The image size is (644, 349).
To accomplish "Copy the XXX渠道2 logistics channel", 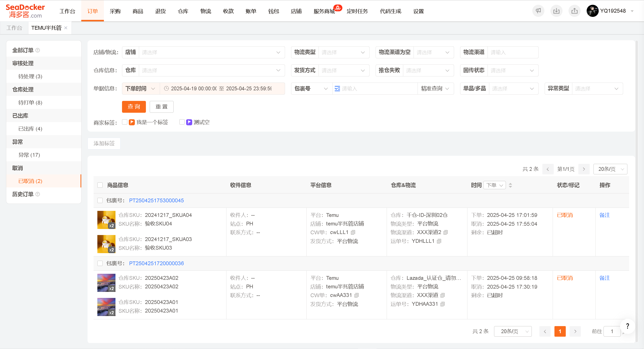I will point(446,232).
